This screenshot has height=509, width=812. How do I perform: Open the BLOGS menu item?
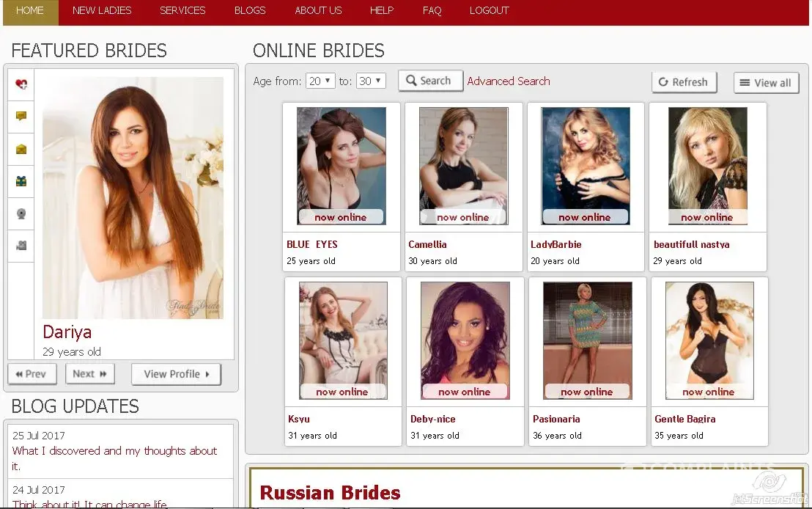250,10
